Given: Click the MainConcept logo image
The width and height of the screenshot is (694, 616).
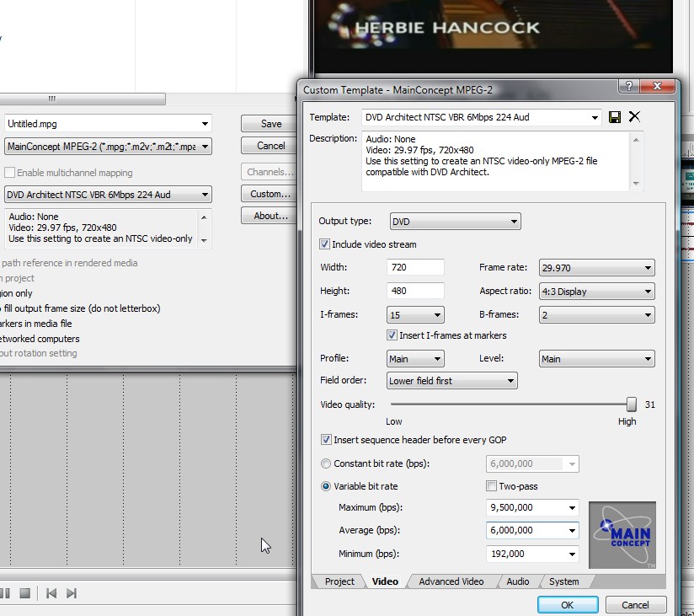Looking at the screenshot, I should [x=622, y=535].
